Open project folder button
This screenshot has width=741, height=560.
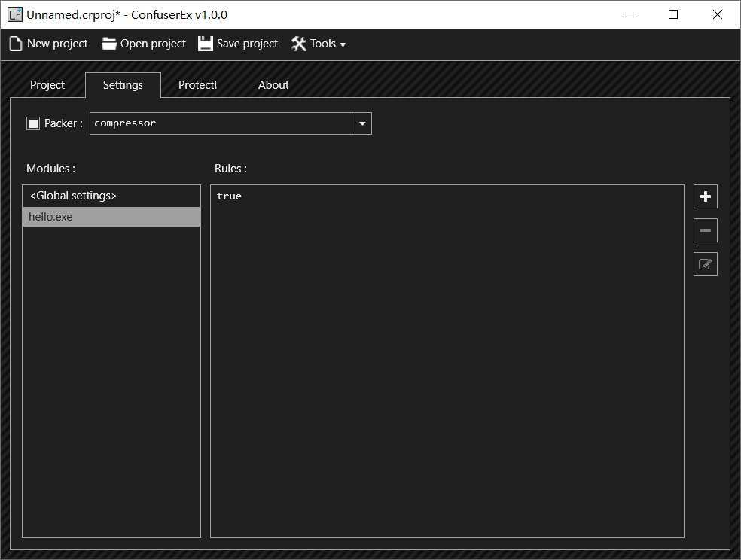tap(144, 44)
